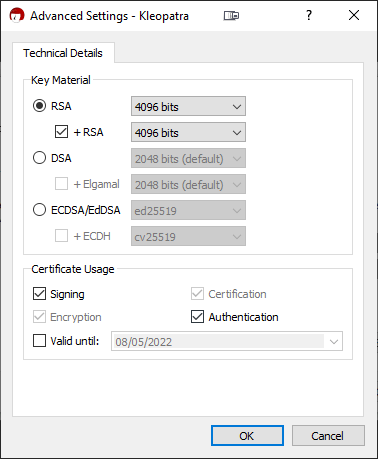Select the ECDSA/EdDSA radio button
Viewport: 378px width, 459px height.
(39, 210)
